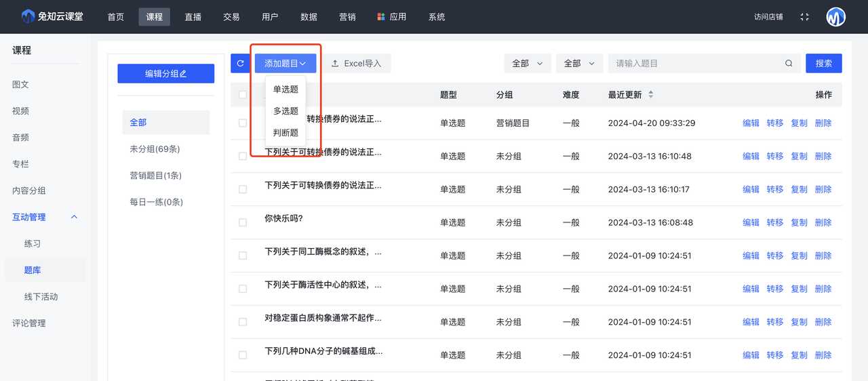Focus the 请输入题目 search field

(695, 64)
